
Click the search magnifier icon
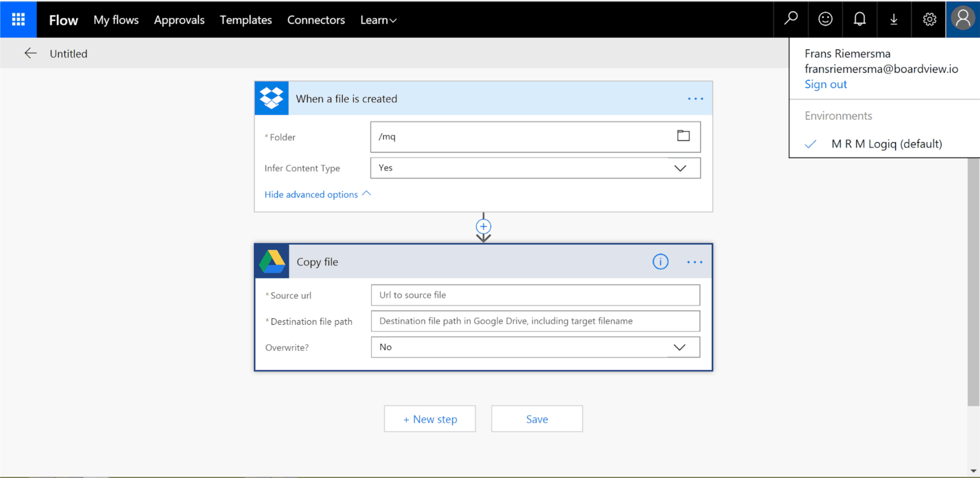coord(791,19)
